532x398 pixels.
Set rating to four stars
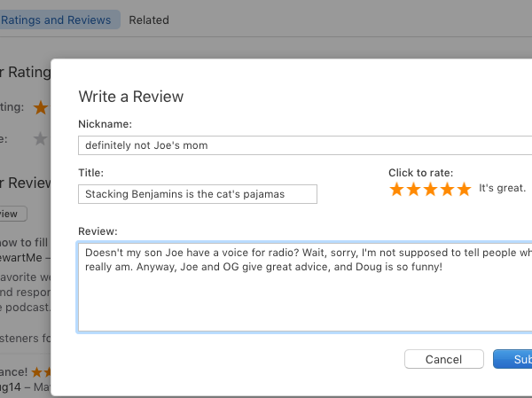447,190
